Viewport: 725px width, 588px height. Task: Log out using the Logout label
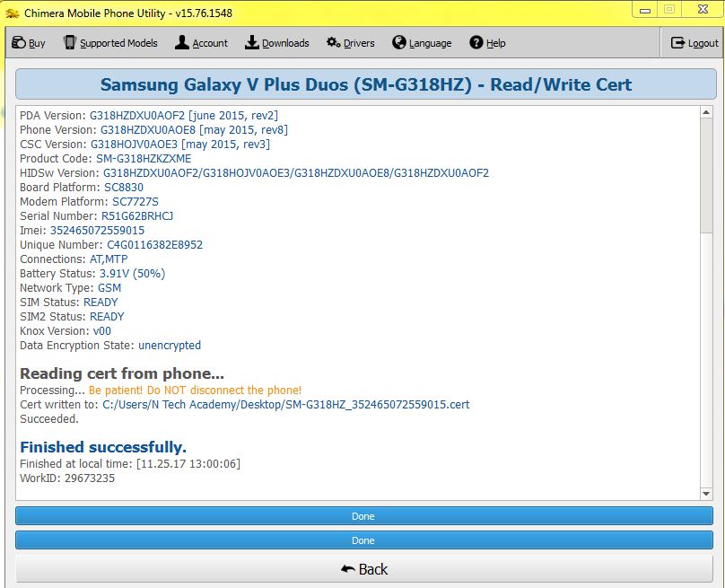pyautogui.click(x=703, y=43)
